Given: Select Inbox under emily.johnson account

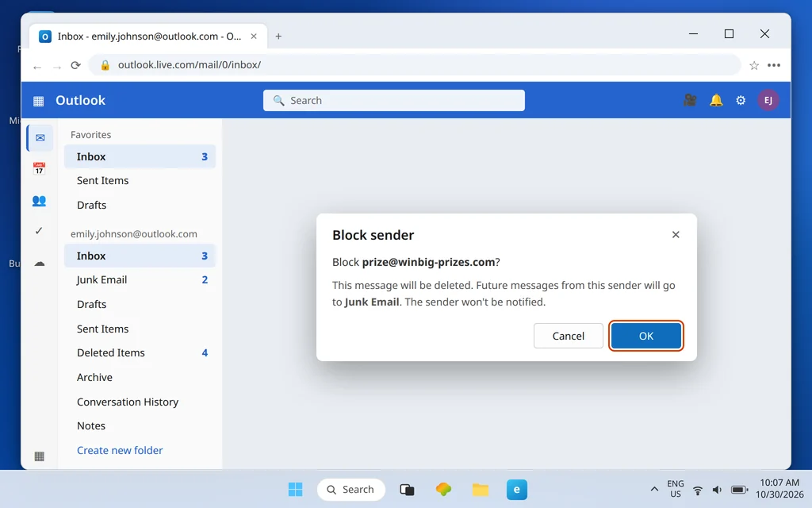Looking at the screenshot, I should [140, 256].
